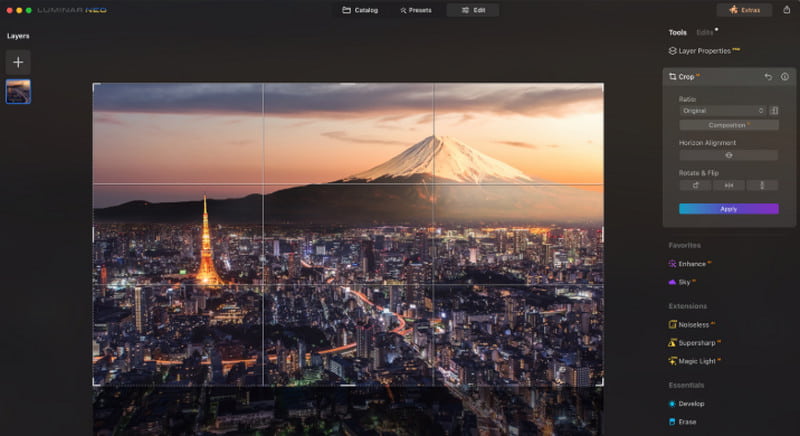Apply the crop
This screenshot has width=800, height=436.
[729, 209]
